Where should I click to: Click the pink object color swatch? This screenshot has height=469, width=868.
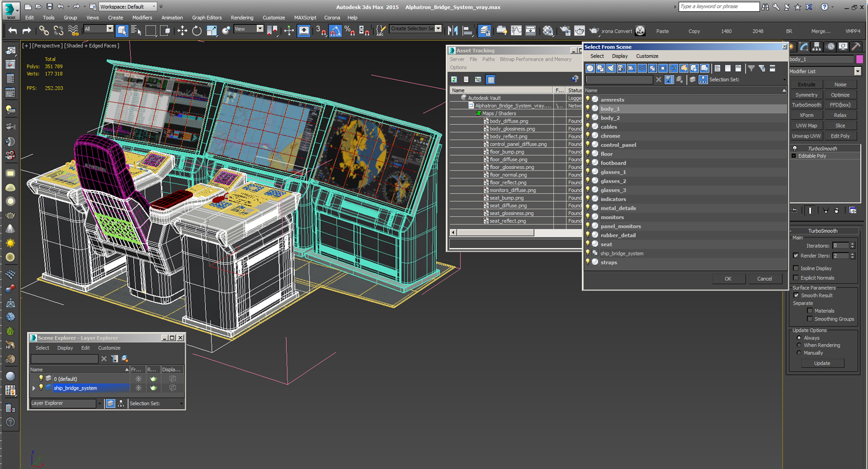tap(860, 59)
